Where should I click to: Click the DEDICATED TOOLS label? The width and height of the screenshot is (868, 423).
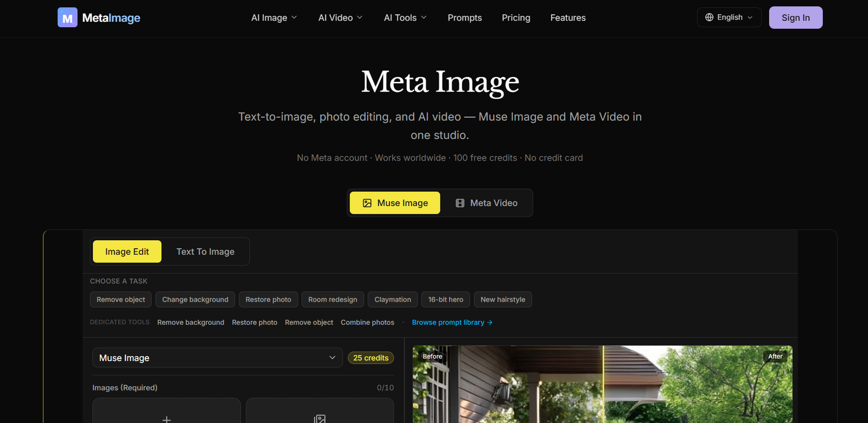[120, 322]
